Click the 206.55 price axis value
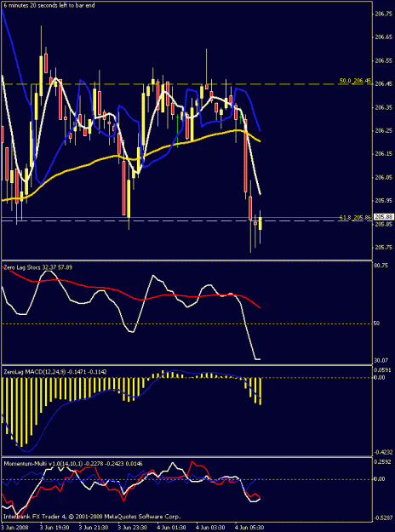Image resolution: width=395 pixels, height=532 pixels. (383, 60)
